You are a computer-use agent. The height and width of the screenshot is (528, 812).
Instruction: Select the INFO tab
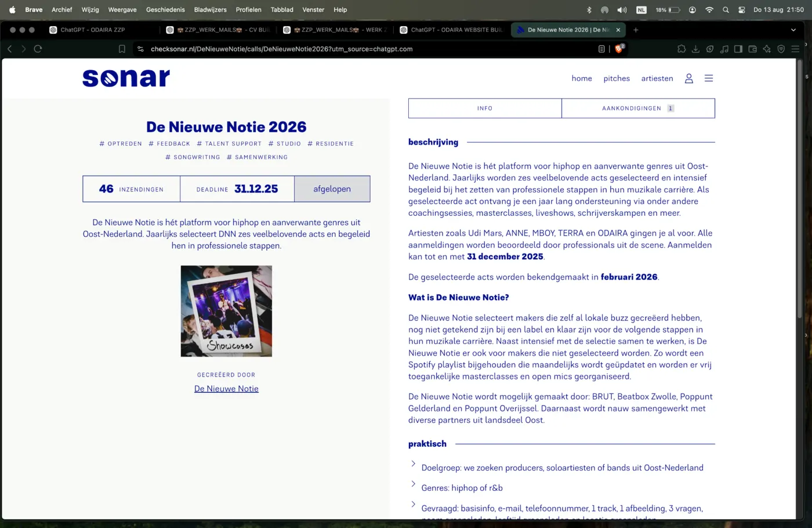(x=485, y=109)
